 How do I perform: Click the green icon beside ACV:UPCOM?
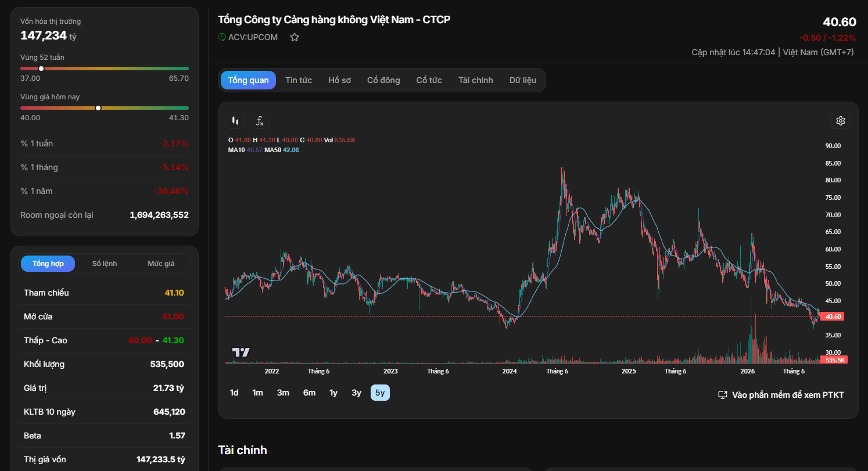coord(221,37)
